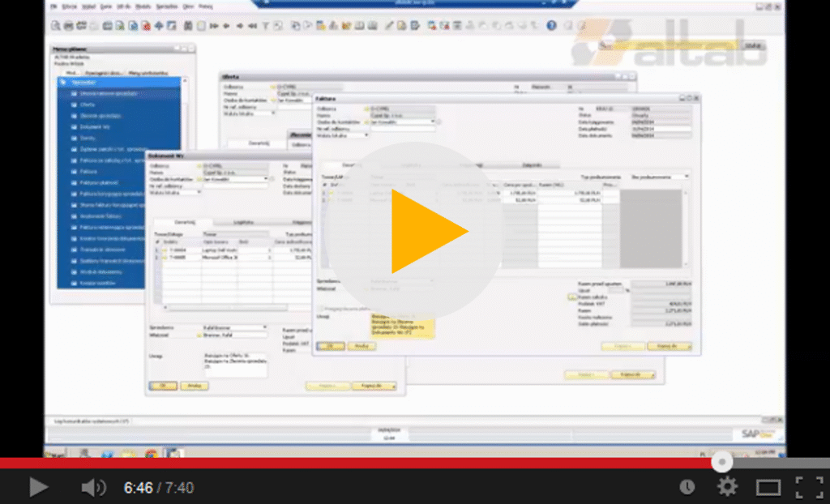
Task: Click the Anuluj button in Dokument Wz window
Action: point(194,387)
